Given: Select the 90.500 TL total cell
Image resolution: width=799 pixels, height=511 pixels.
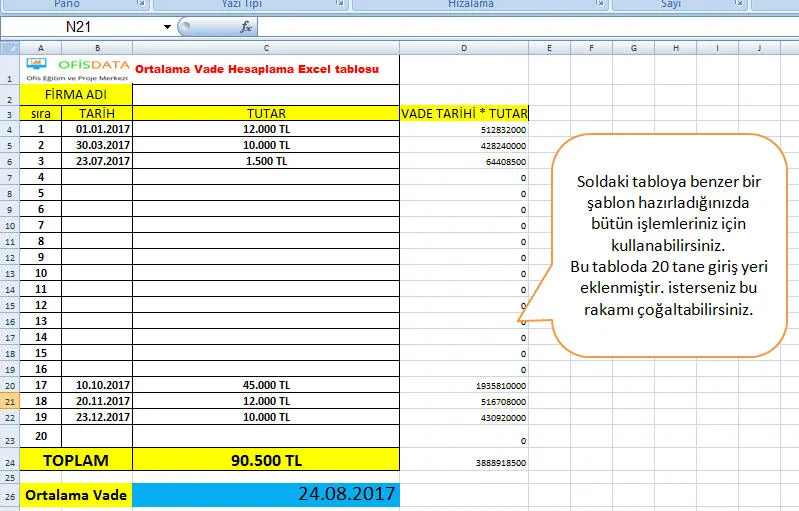Looking at the screenshot, I should [266, 461].
